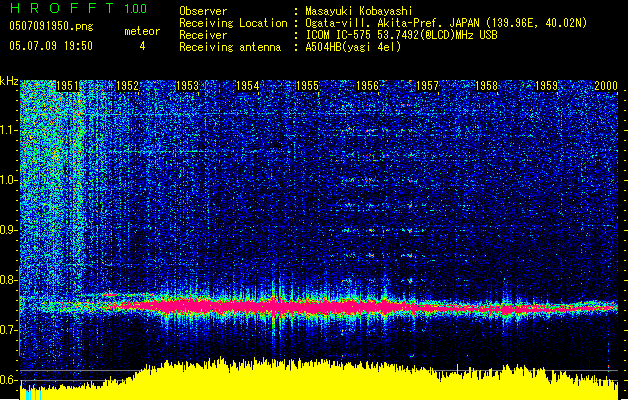Click the 0.7 kHz axis label
This screenshot has height=400, width=629.
[8, 330]
